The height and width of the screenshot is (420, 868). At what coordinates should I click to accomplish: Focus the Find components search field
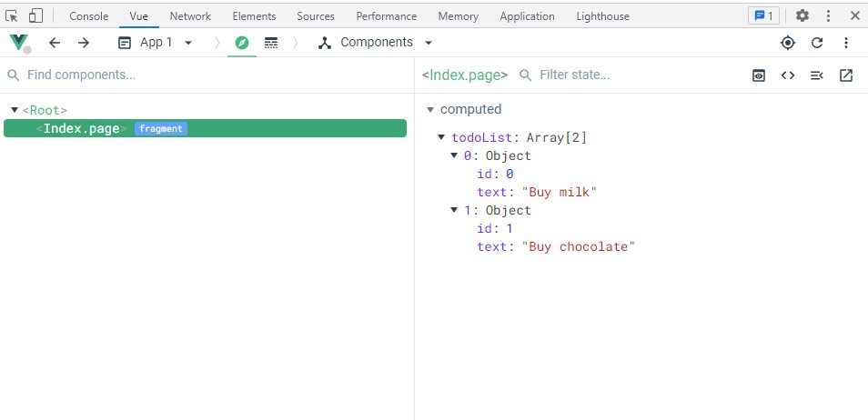point(207,75)
